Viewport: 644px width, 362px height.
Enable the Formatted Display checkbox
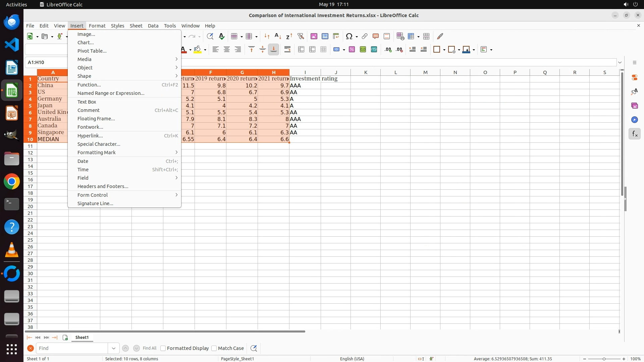click(x=163, y=348)
